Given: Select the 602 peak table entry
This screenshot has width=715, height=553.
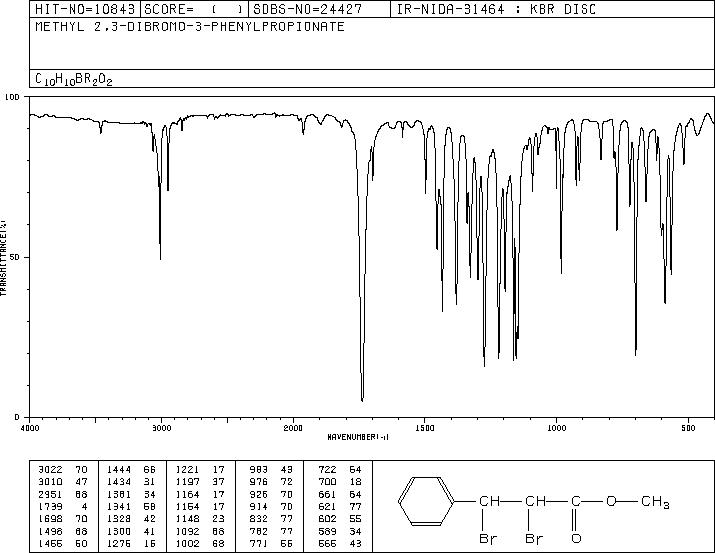Looking at the screenshot, I should point(340,519).
